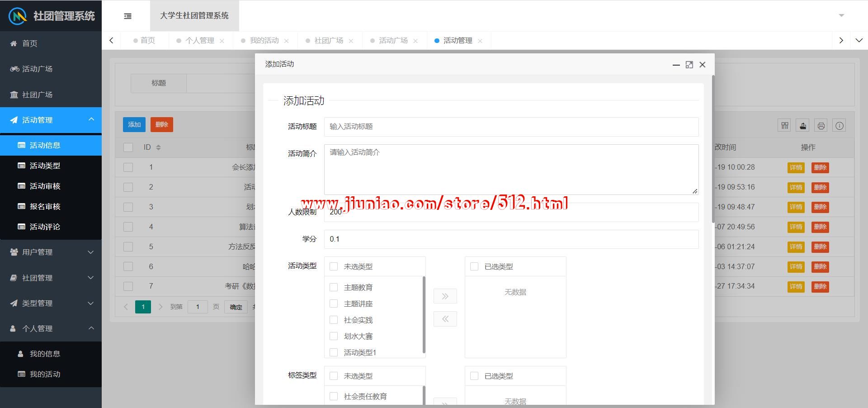Click the table info tips icon
868x408 pixels.
839,126
